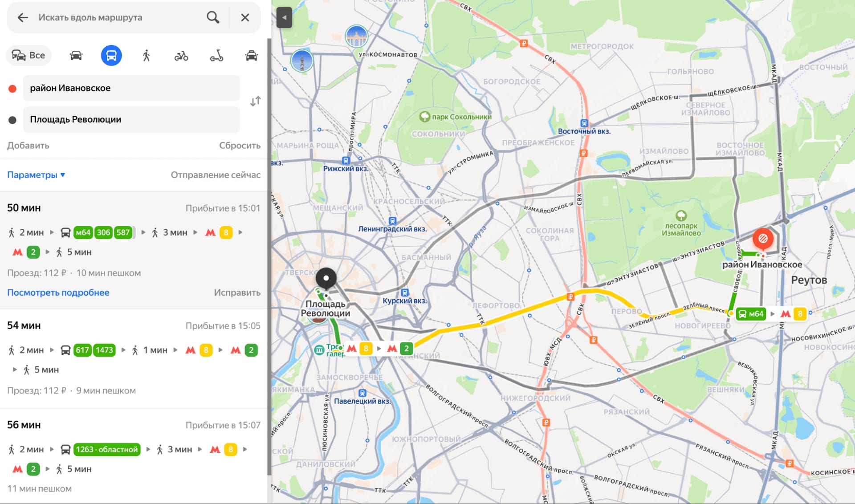Click bus 617 badge in second route

point(82,350)
